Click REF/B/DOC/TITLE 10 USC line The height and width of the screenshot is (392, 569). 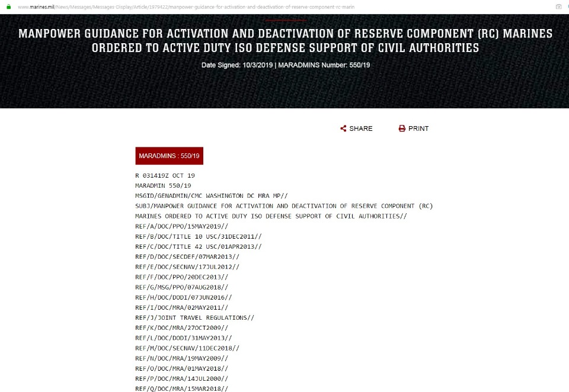199,236
